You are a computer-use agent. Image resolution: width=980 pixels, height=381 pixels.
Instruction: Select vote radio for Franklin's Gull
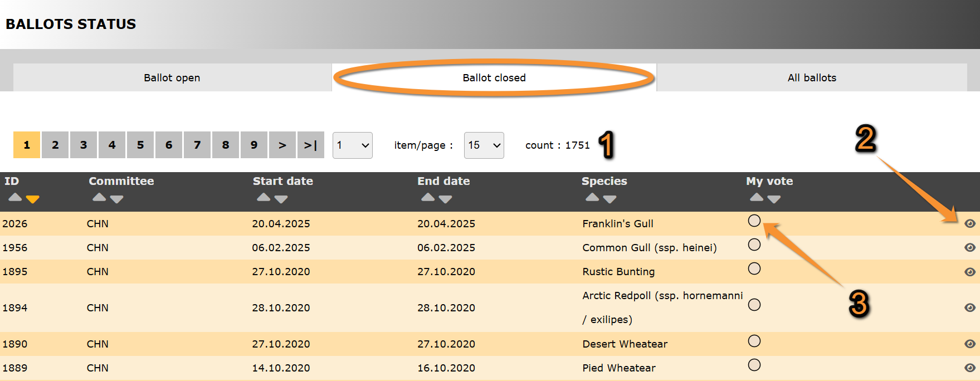(754, 221)
